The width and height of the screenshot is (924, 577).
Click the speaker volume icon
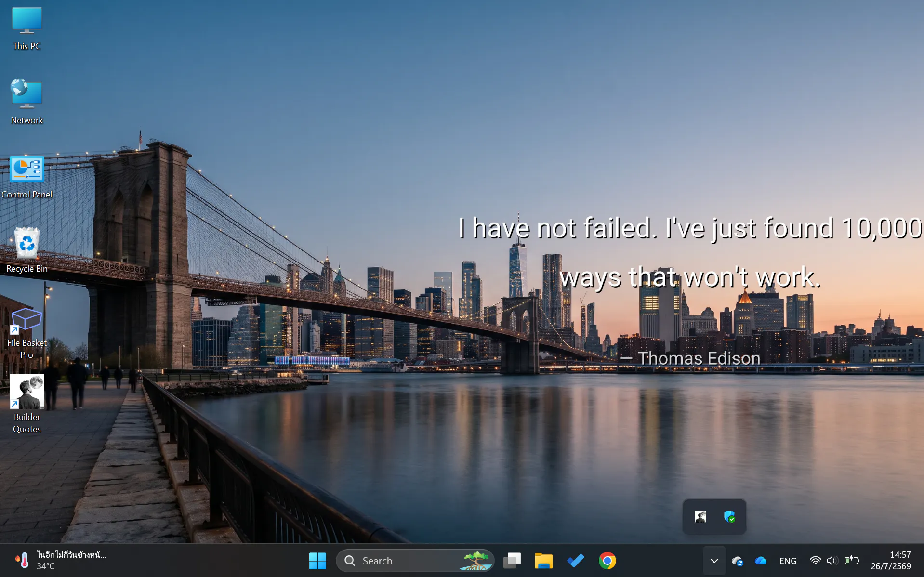(832, 561)
